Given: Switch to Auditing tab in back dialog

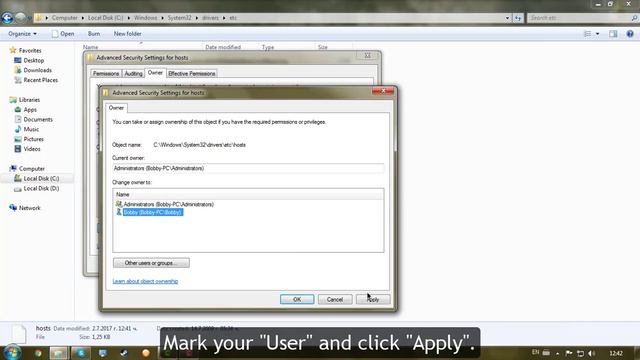Looking at the screenshot, I should click(133, 73).
